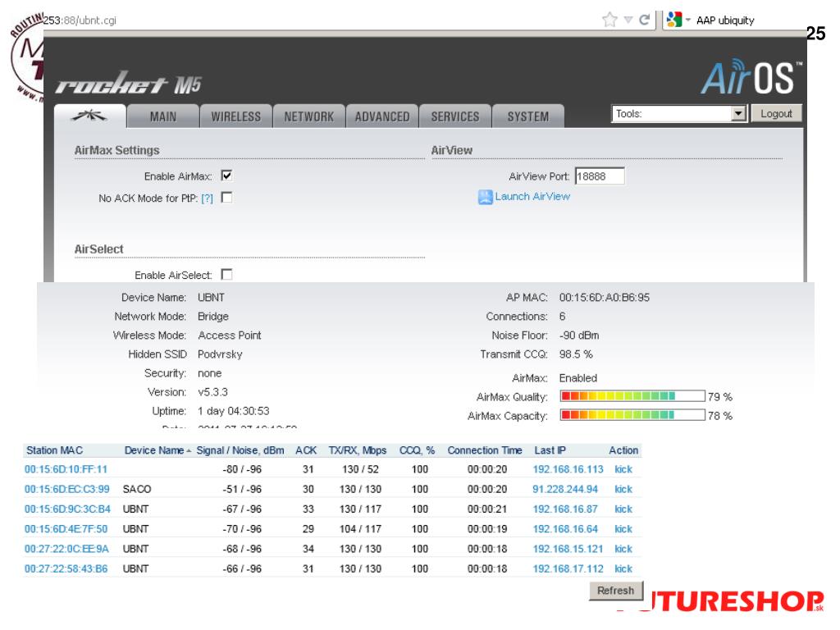The image size is (840, 630).
Task: Click the Google search engine icon
Action: pos(674,20)
